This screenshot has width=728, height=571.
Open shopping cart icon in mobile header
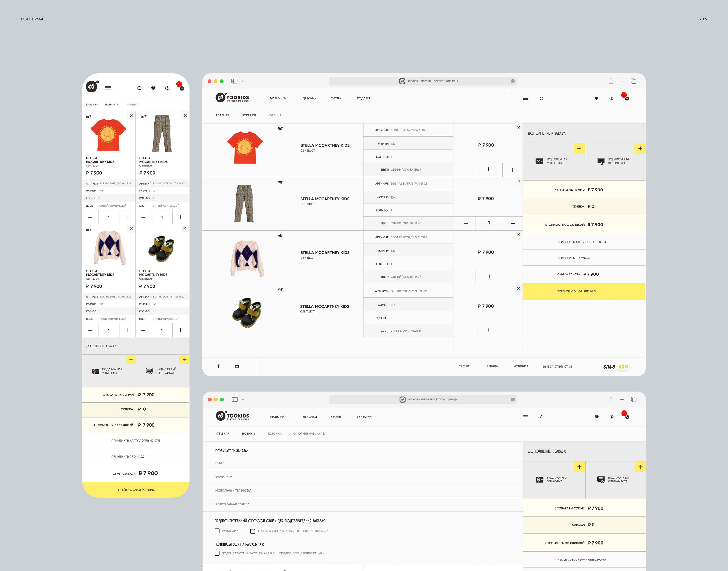point(181,88)
